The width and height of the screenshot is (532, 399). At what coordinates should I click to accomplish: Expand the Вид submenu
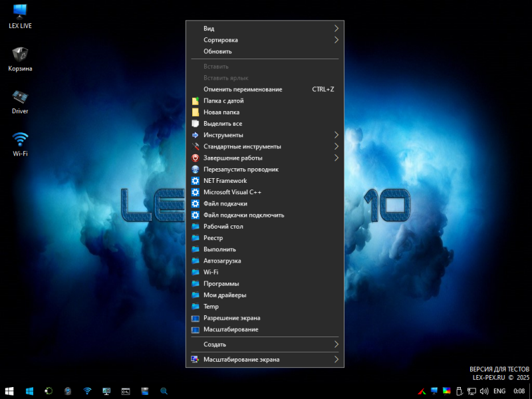click(265, 29)
